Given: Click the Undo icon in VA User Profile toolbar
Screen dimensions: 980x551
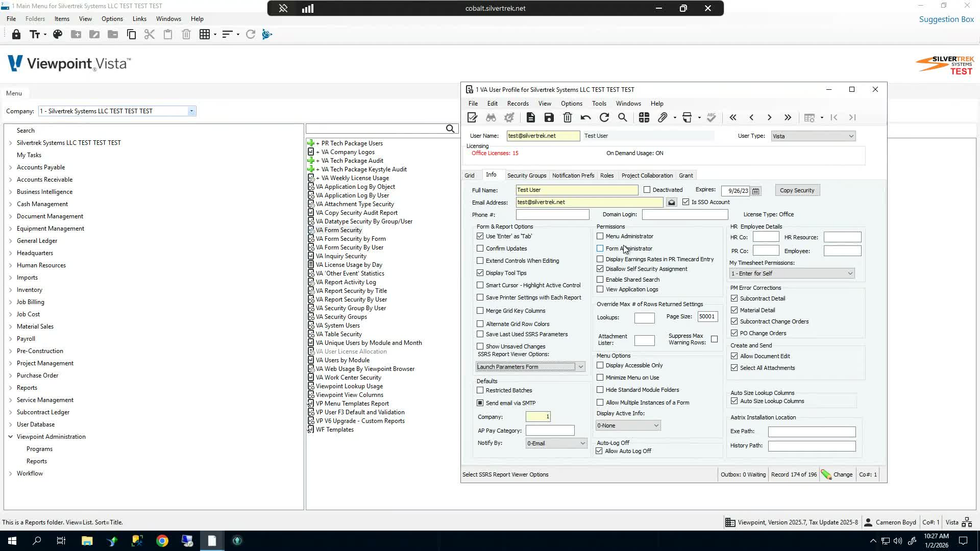Looking at the screenshot, I should [x=586, y=118].
